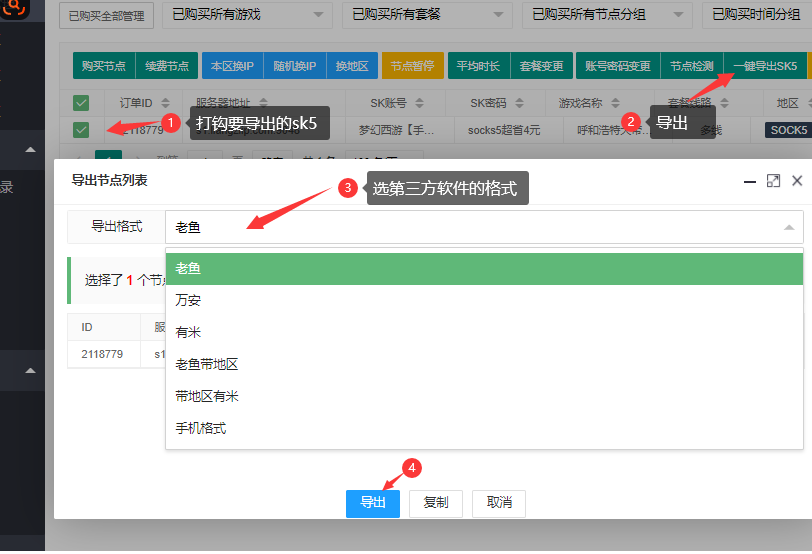This screenshot has height=554, width=812.
Task: Select 老鱼带地区 option in format list
Action: pos(484,365)
